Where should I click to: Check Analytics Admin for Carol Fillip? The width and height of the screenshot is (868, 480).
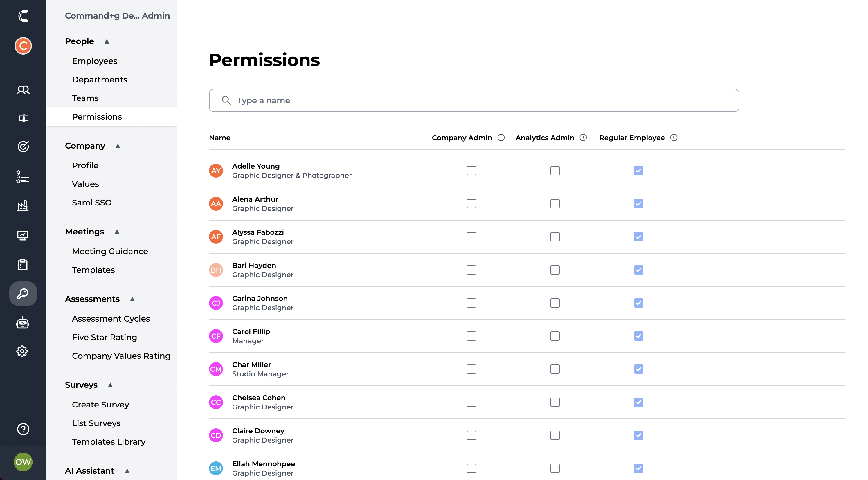(x=555, y=336)
